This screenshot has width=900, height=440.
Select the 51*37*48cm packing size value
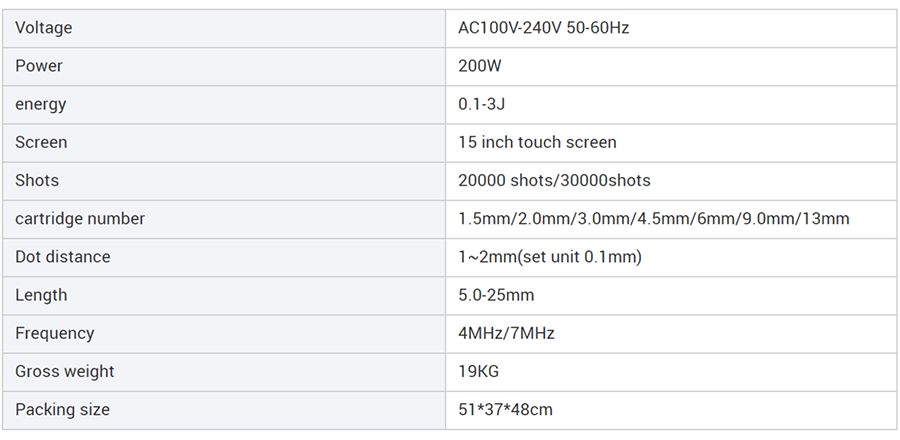coord(505,409)
